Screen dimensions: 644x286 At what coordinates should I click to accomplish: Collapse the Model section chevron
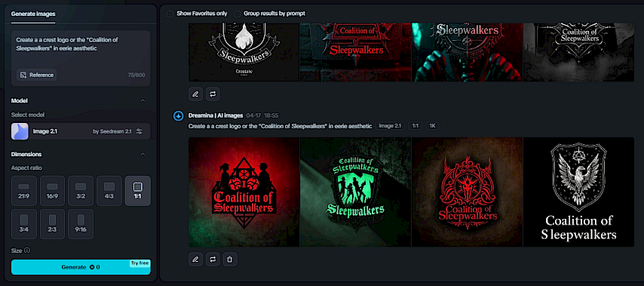pos(143,100)
